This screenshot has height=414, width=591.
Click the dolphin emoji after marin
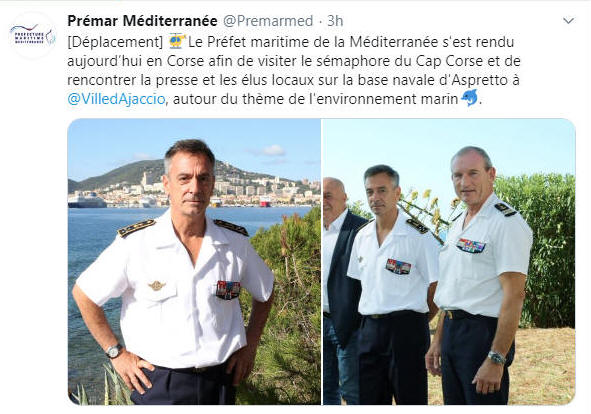(469, 98)
